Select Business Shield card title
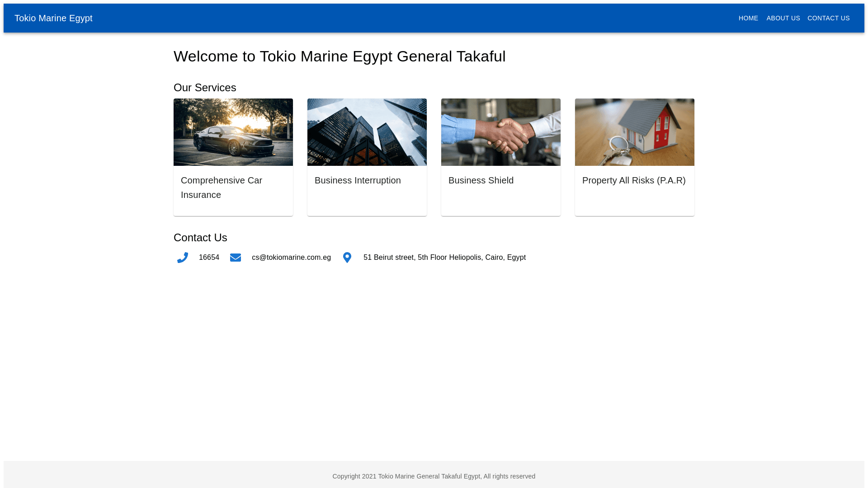This screenshot has width=868, height=488. click(481, 180)
